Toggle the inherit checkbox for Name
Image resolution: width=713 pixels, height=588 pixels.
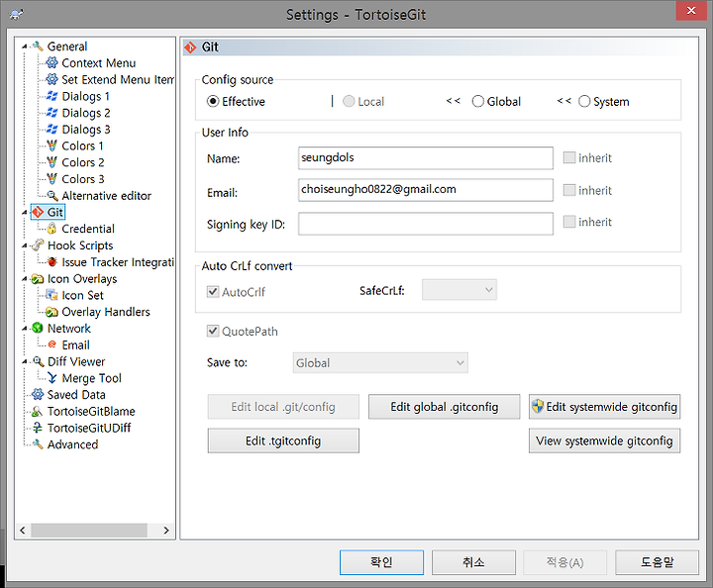[569, 157]
